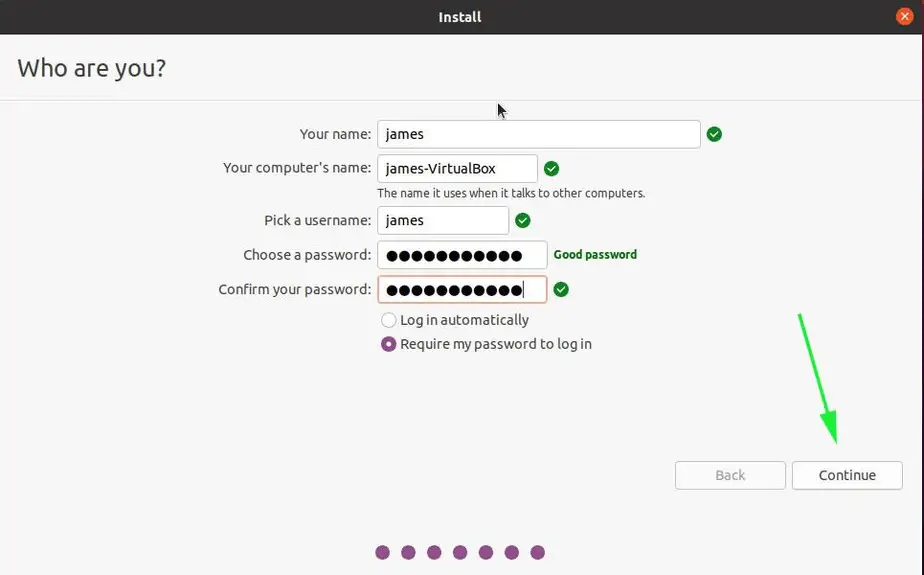Click the Back button
Screen dimensions: 924x575
point(730,475)
